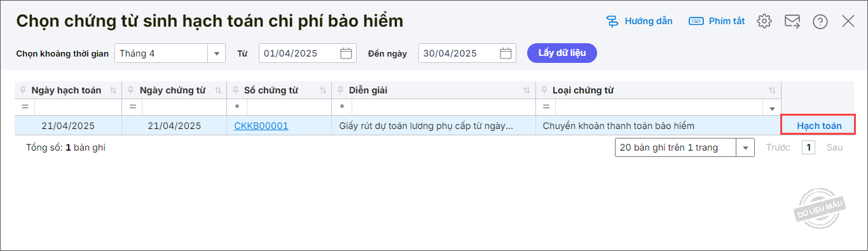Open voucher link CKKB00001
This screenshot has height=251, width=868.
tap(261, 126)
